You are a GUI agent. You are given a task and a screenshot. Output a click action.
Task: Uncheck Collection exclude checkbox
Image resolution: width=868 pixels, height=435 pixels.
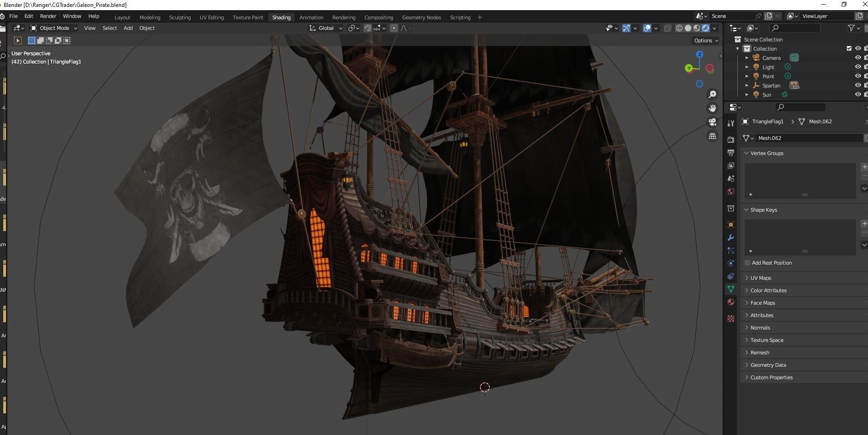click(x=849, y=48)
